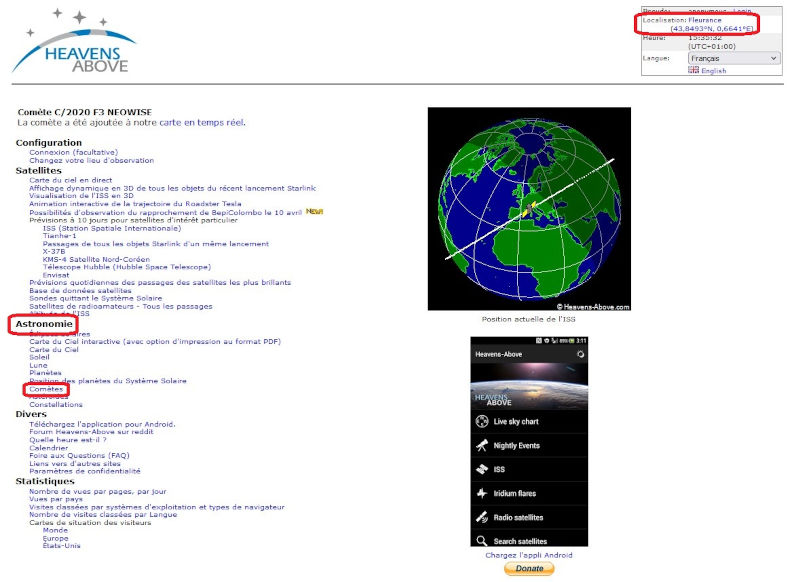
Task: Open radio amateur satellites passes link
Action: pos(121,306)
